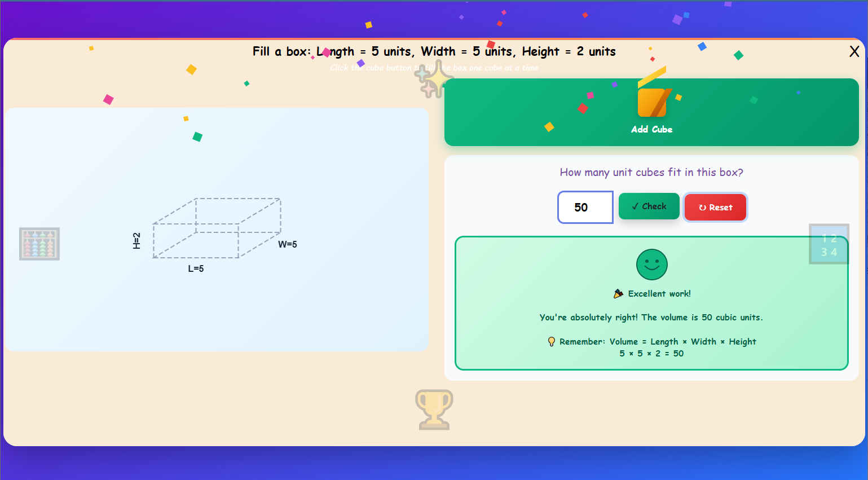
Task: Click the lightbulb icon beside the Remember tip
Action: click(x=551, y=341)
